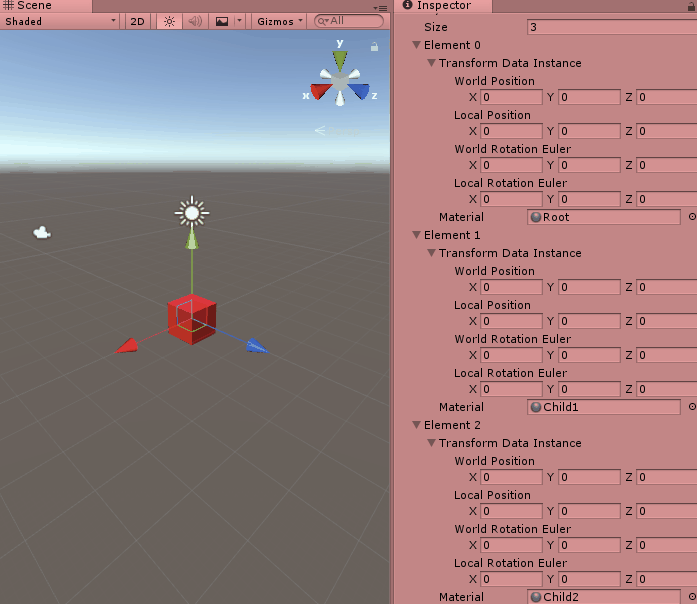This screenshot has width=697, height=604.
Task: Click Element 2 Local Rotation Euler Y field
Action: point(589,579)
